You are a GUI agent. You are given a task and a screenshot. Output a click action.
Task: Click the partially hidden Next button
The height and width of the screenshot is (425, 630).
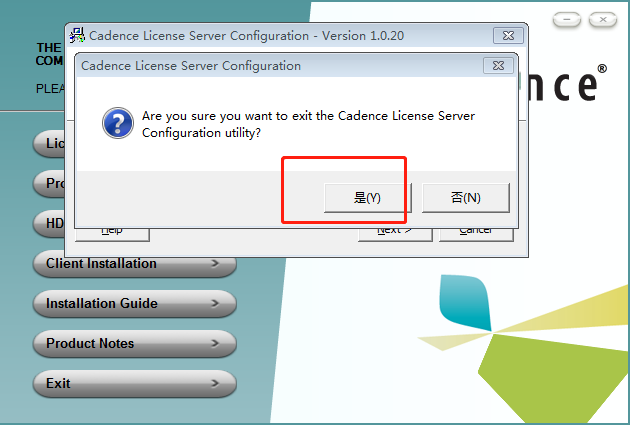(x=395, y=235)
